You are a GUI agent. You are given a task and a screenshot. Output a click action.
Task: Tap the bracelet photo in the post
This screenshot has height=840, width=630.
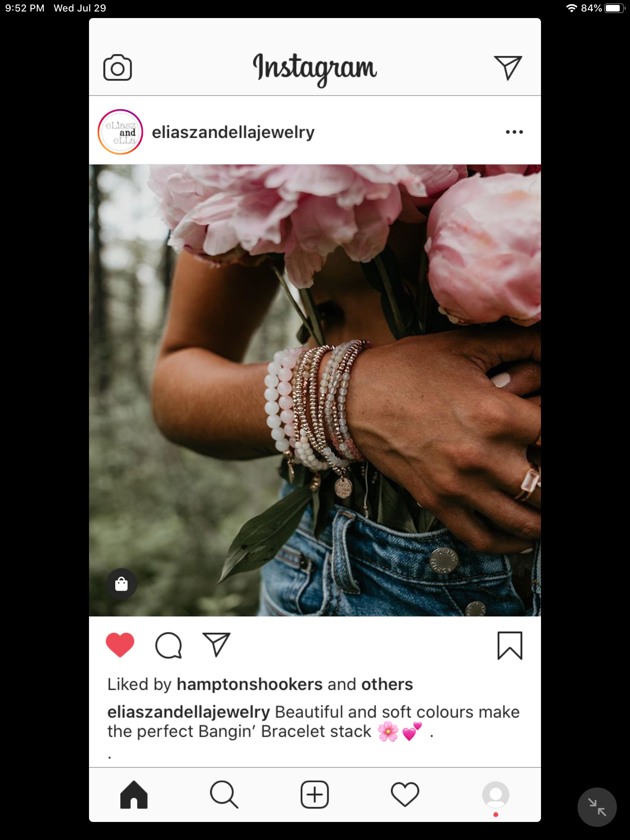tap(315, 390)
